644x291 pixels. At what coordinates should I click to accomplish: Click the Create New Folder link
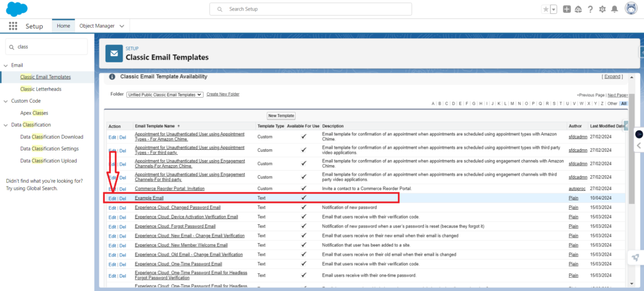223,94
